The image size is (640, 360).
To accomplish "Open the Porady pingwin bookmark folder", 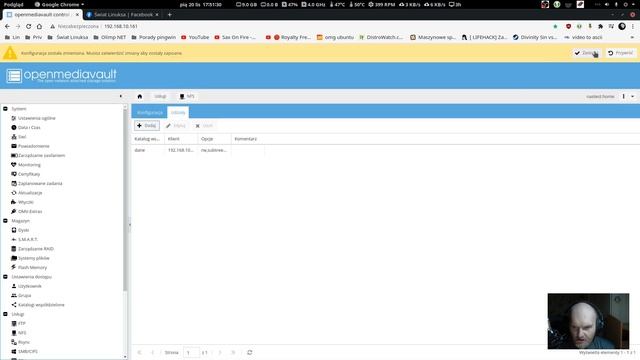I will [x=153, y=37].
